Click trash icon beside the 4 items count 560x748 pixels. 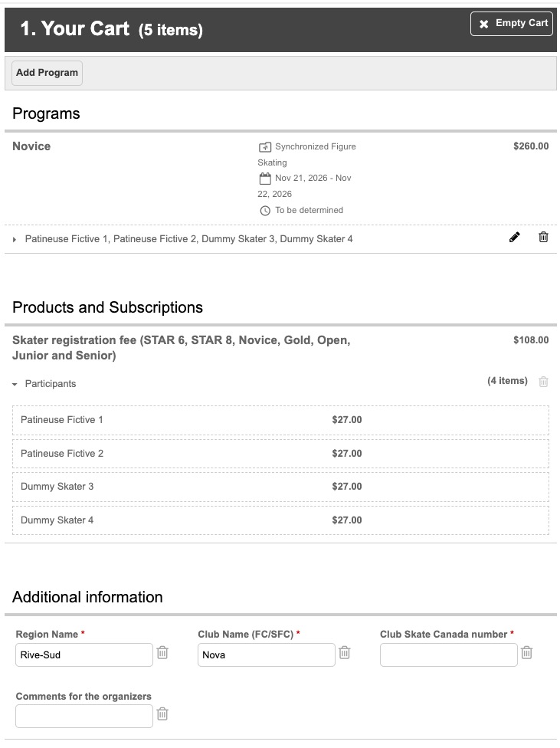[x=543, y=382]
